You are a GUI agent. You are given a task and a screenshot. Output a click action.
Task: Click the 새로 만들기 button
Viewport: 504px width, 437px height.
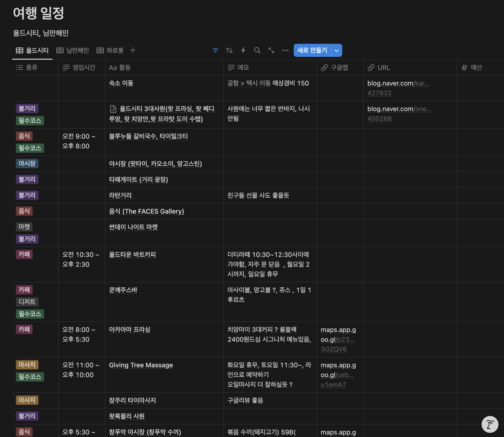312,51
